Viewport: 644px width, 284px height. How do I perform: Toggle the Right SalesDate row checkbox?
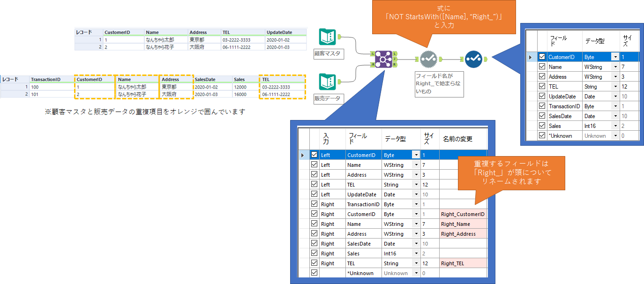point(314,244)
